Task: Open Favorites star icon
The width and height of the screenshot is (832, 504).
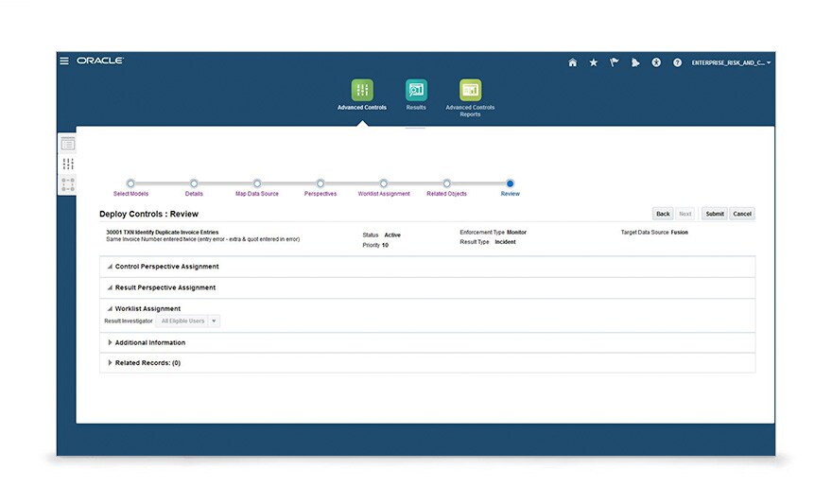Action: [x=593, y=62]
